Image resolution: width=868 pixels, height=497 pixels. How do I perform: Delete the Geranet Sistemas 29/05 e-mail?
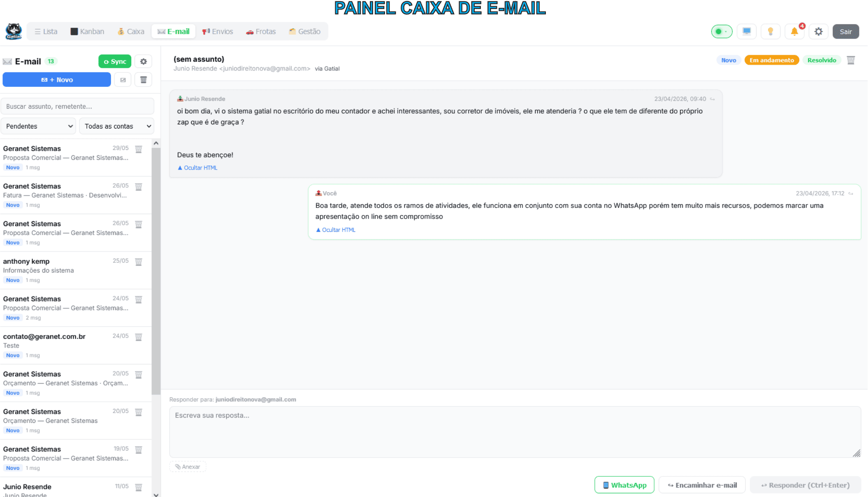139,149
